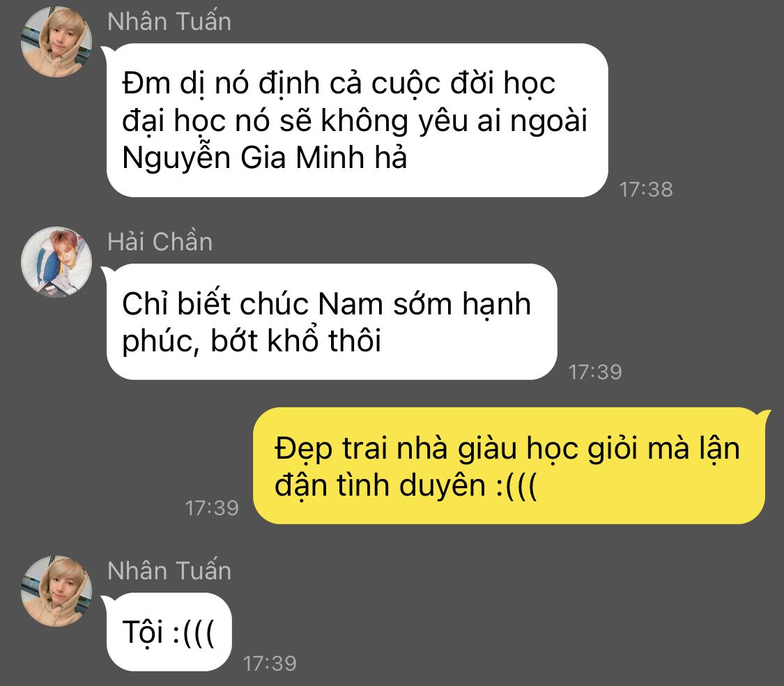The height and width of the screenshot is (686, 784).
Task: Click the :((( emoticon in the yellow bubble
Action: pos(517,485)
